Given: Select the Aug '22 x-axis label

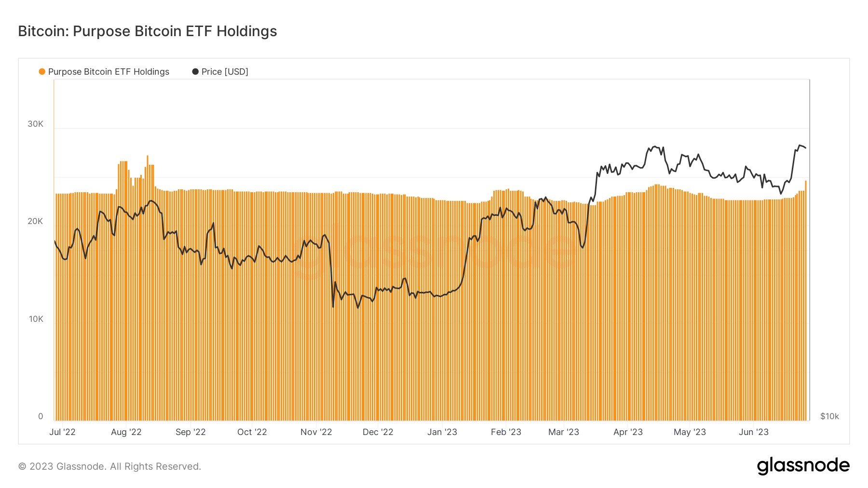Looking at the screenshot, I should pos(126,432).
